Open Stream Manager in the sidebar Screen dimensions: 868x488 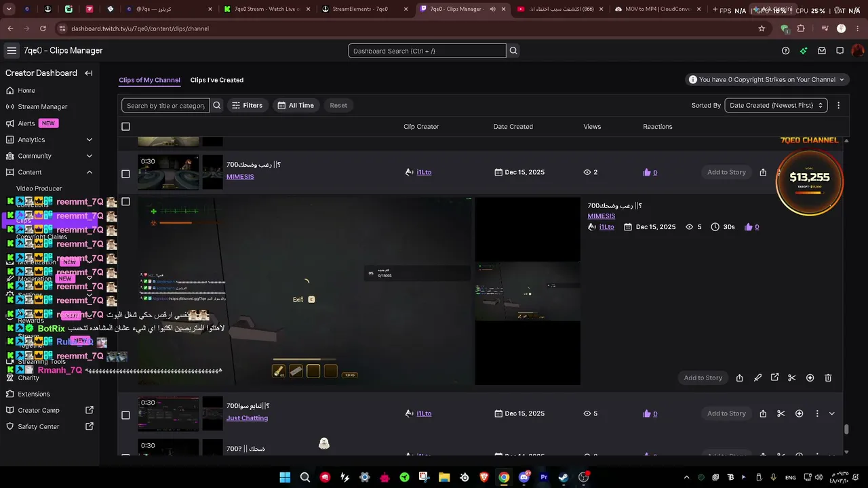[42, 106]
